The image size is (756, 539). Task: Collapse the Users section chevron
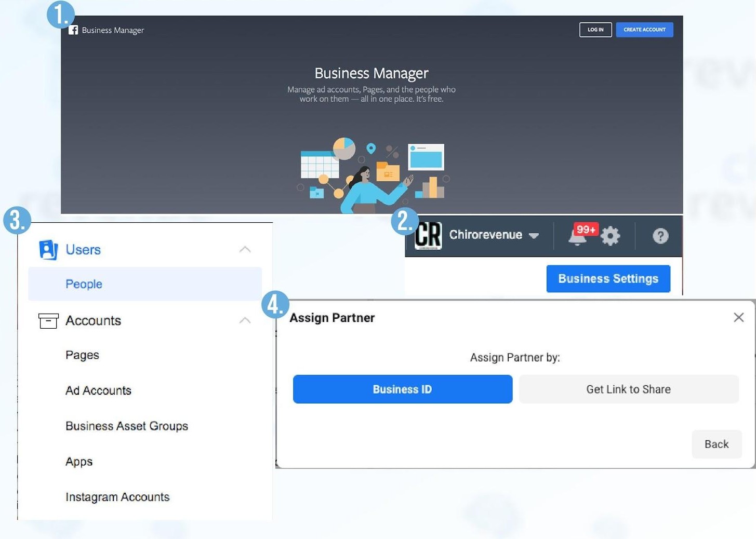[245, 250]
